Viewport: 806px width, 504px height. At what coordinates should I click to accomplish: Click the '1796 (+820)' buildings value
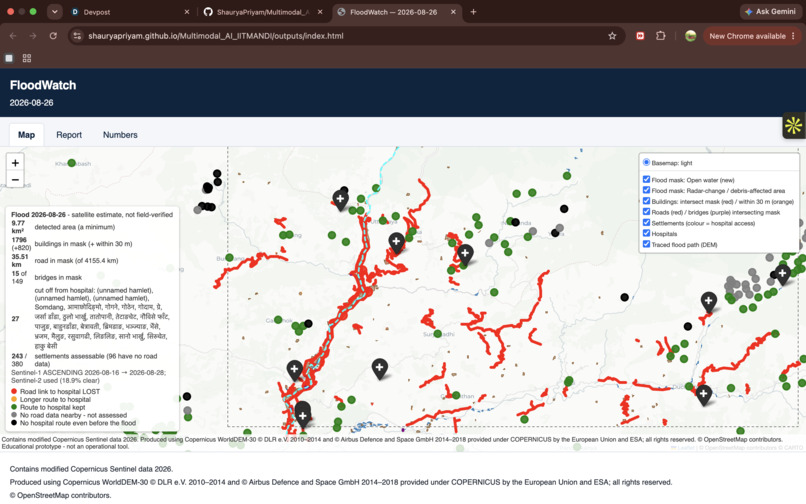(21, 244)
